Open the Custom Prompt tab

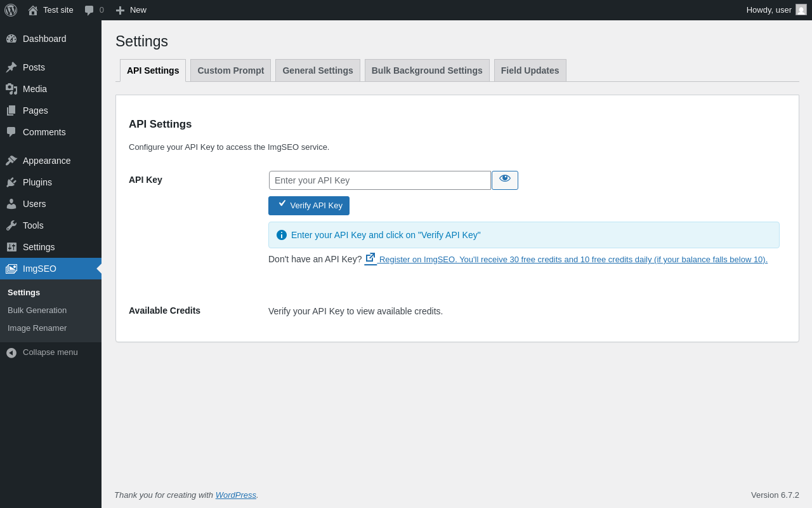pos(231,70)
